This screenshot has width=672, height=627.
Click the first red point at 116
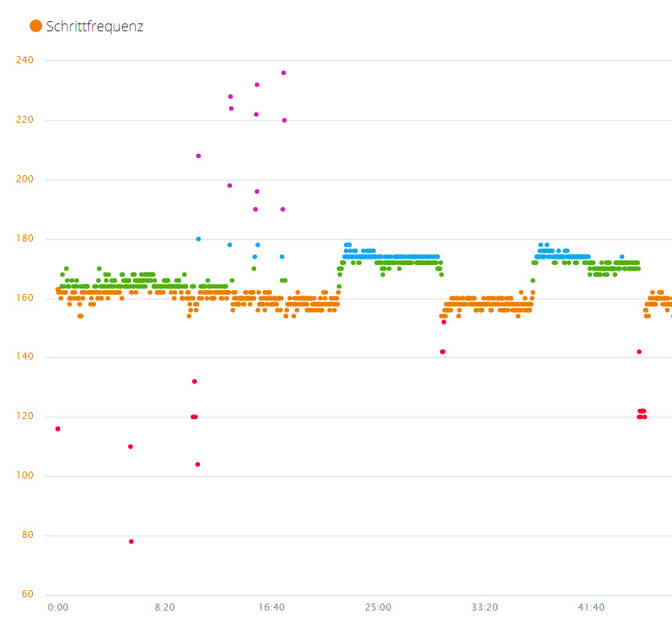(x=58, y=429)
